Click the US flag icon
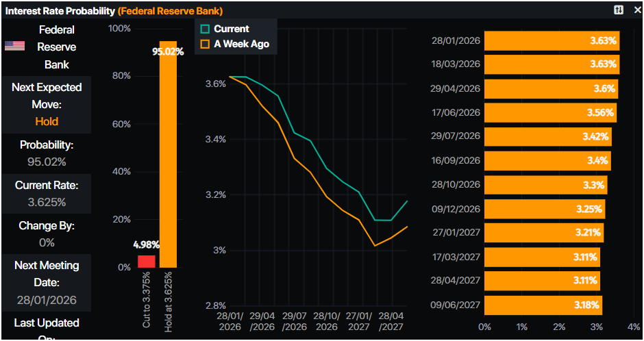Image resolution: width=644 pixels, height=341 pixels. tap(14, 46)
